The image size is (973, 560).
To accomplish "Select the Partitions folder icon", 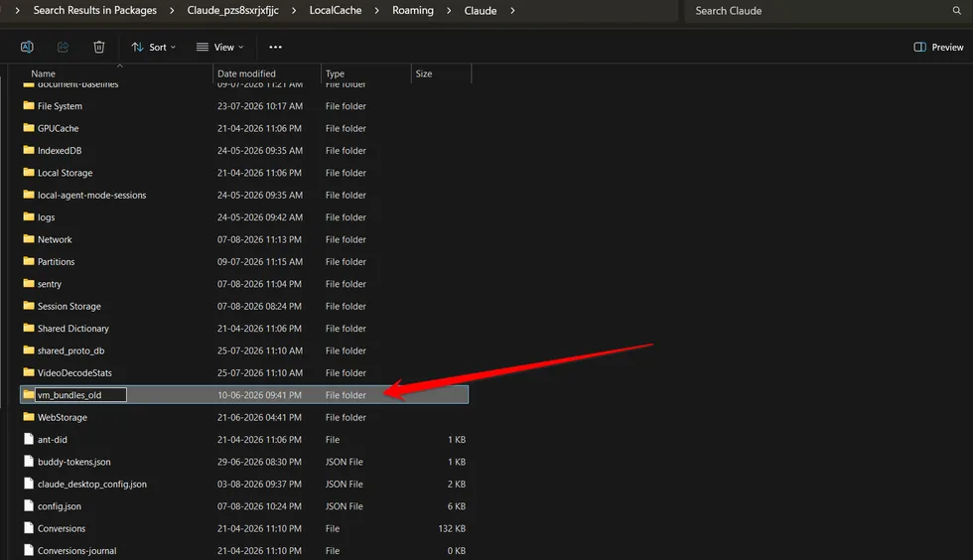I will [x=29, y=261].
